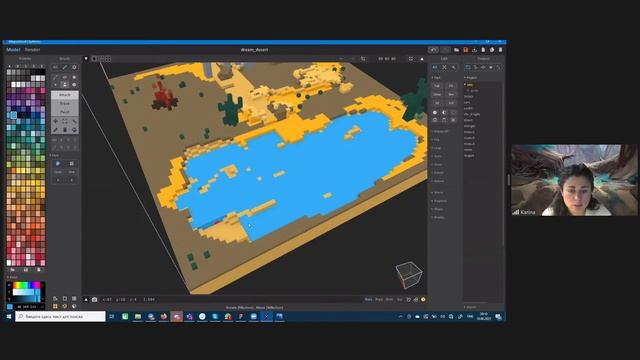Click Karina's webcam thumbnail
This screenshot has height=360, width=640.
(574, 180)
